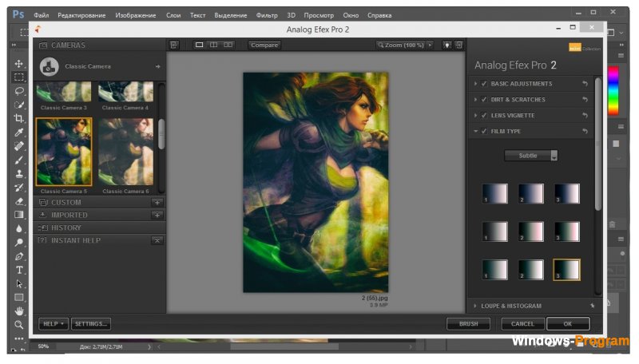Select first-row film swatch number 1
Image resolution: width=639 pixels, height=364 pixels.
click(x=494, y=193)
